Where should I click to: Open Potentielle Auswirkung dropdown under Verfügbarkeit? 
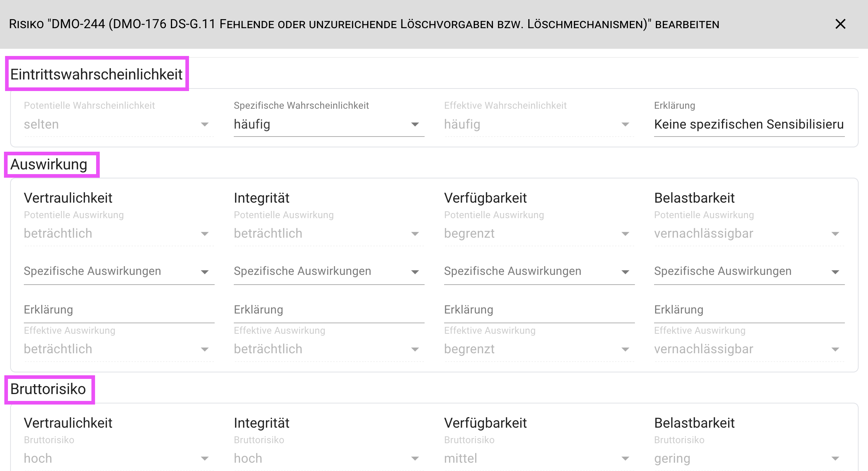(x=539, y=234)
